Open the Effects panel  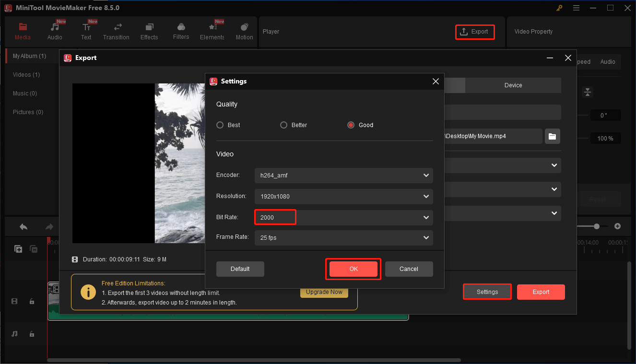tap(149, 31)
